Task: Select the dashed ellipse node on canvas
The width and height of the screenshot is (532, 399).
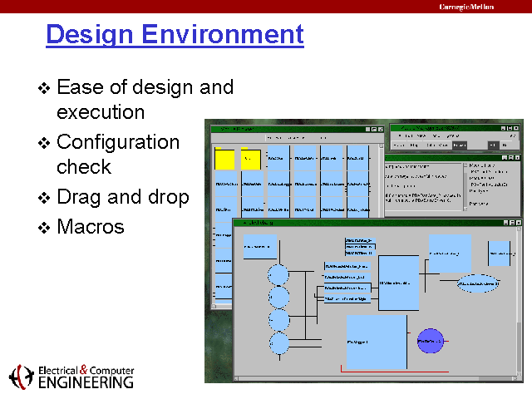Action: point(478,283)
